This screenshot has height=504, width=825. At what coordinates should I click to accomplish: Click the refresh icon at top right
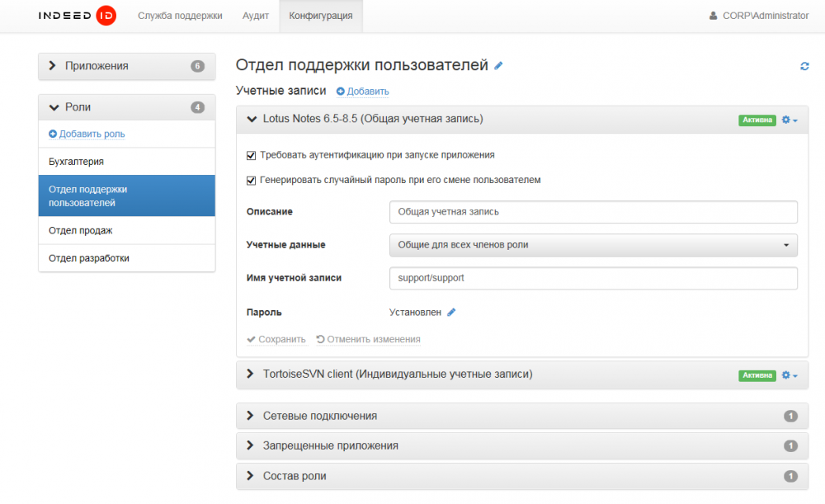click(x=804, y=66)
